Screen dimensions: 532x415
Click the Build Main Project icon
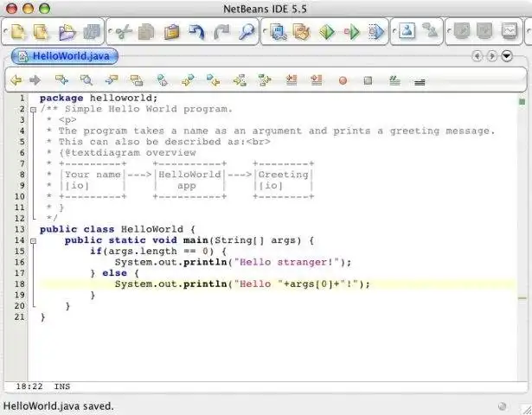[279, 32]
